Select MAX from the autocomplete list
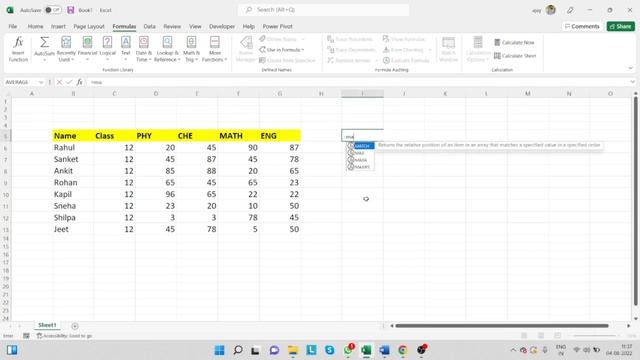 click(360, 153)
